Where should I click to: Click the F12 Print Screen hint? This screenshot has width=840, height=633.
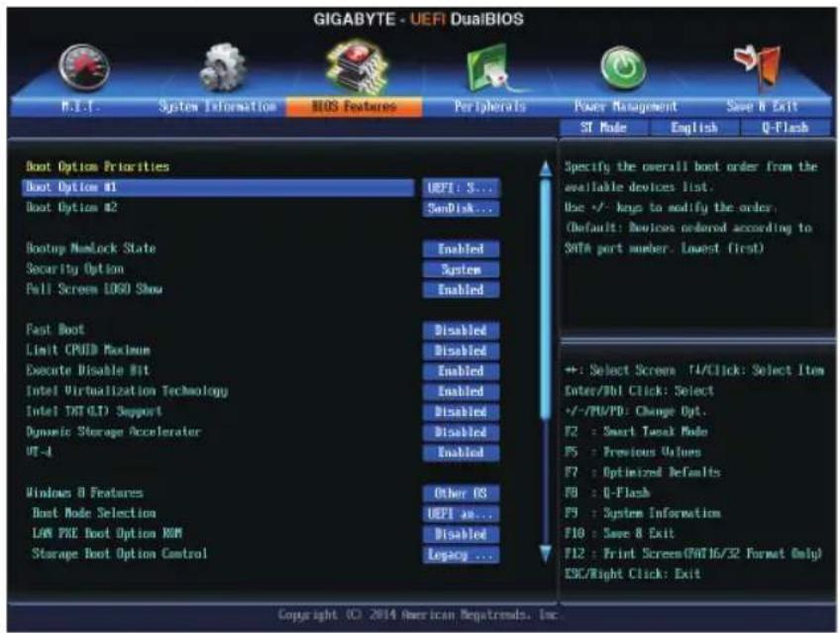[x=693, y=554]
